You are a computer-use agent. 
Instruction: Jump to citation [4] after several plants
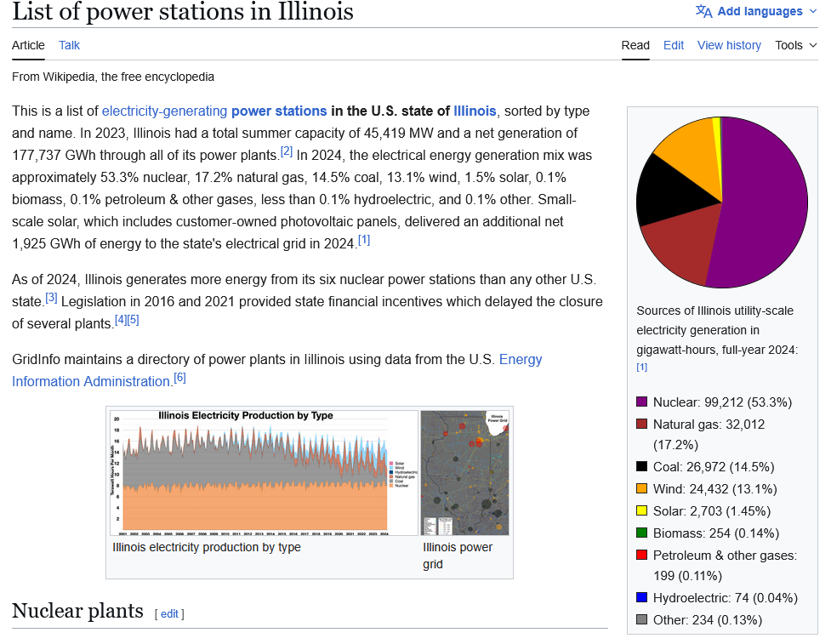click(121, 320)
